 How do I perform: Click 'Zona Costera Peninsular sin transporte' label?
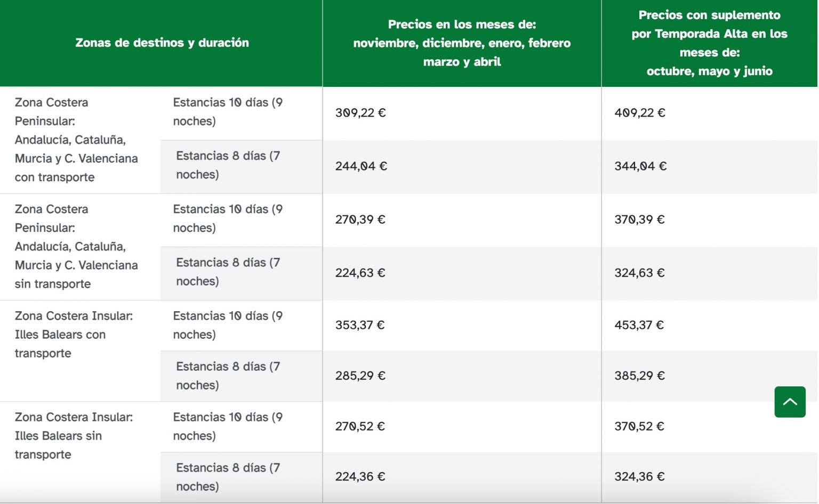click(76, 246)
